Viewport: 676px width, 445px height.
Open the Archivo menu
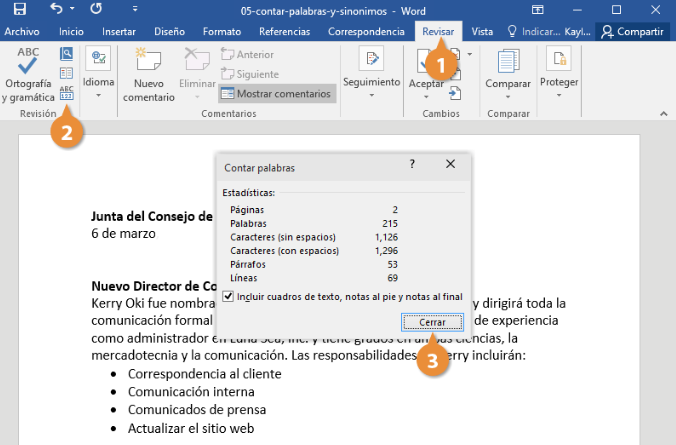[22, 31]
